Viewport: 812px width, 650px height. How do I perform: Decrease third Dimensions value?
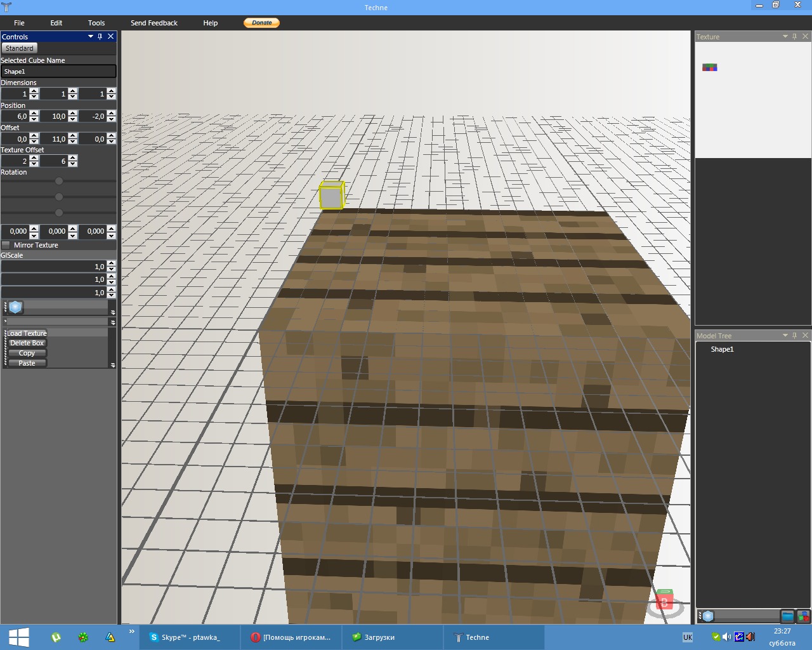pyautogui.click(x=112, y=96)
